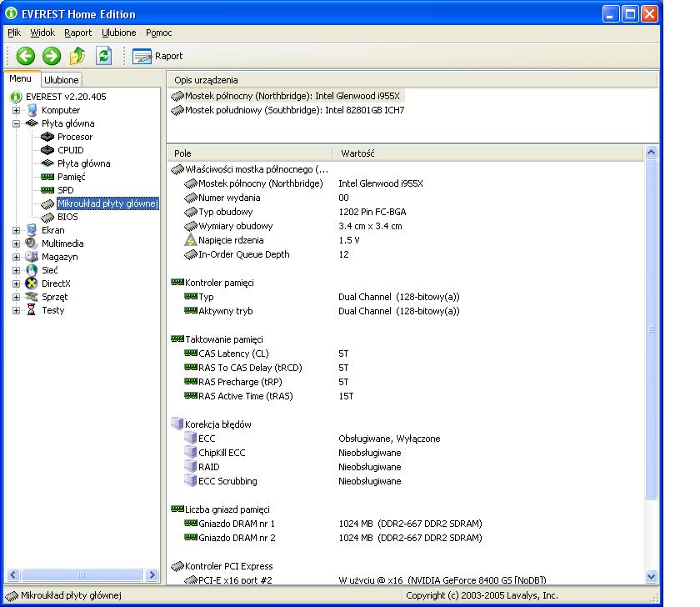Click the Sieć globe icon

32,270
